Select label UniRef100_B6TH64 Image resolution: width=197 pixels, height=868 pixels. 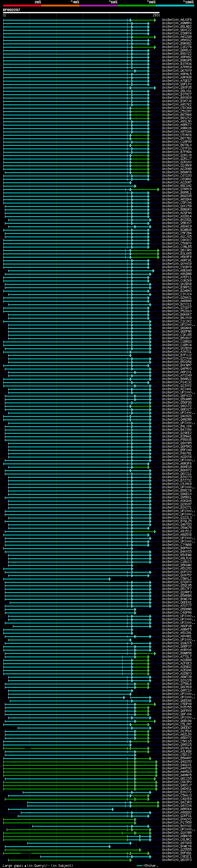click(177, 115)
